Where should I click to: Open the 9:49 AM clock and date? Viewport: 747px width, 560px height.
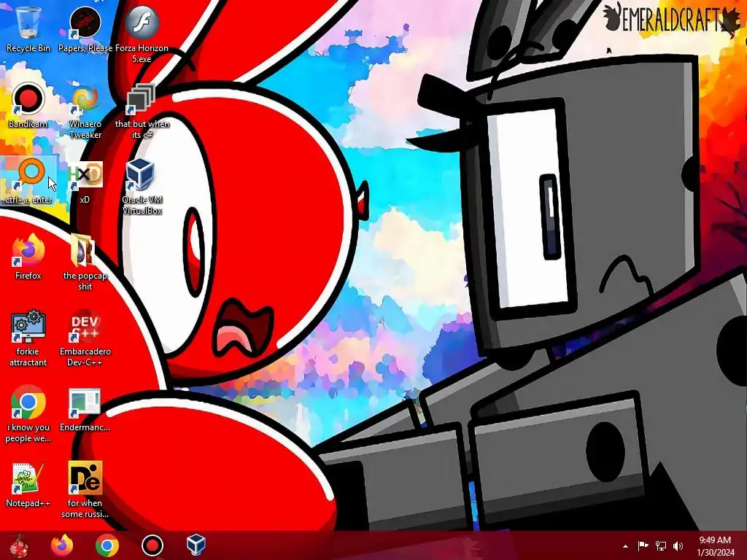[715, 546]
